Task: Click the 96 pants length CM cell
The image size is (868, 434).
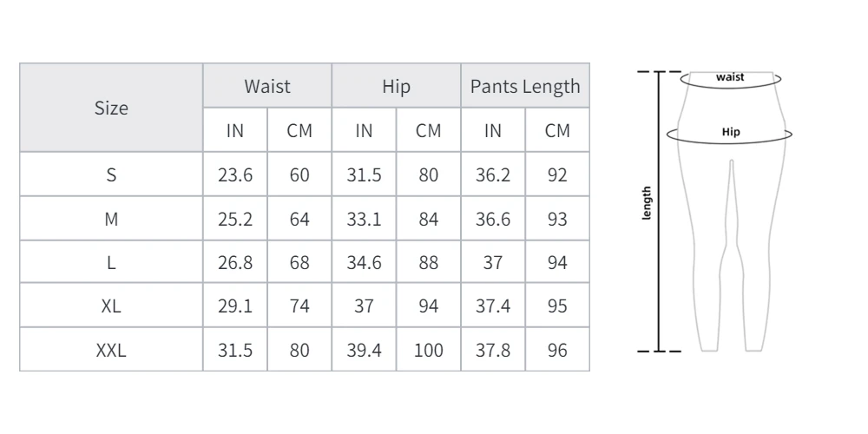Action: 557,350
